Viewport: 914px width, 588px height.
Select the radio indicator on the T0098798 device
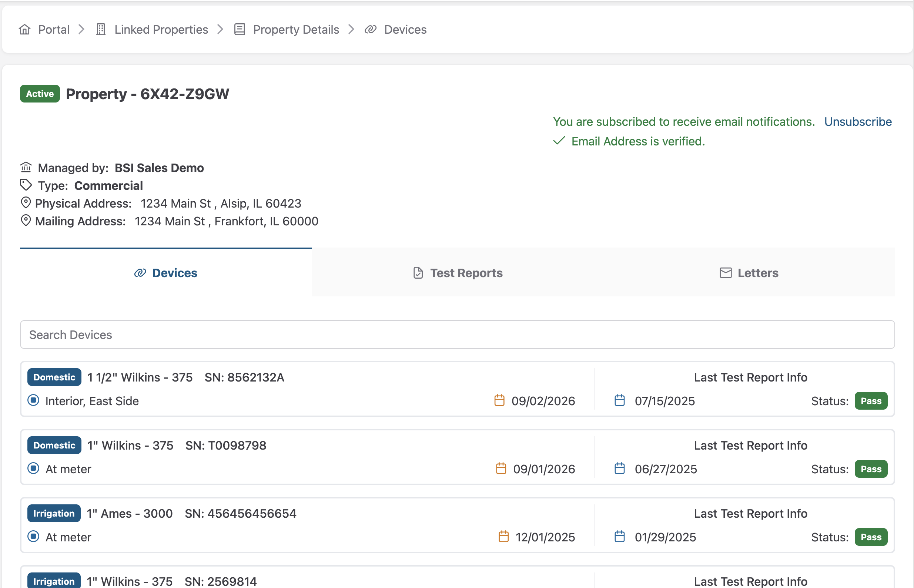point(34,468)
